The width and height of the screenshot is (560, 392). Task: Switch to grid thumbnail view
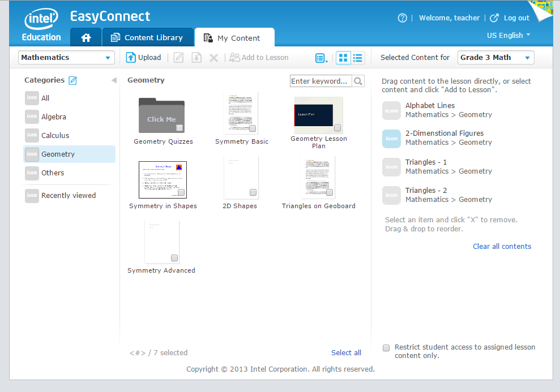click(x=343, y=58)
